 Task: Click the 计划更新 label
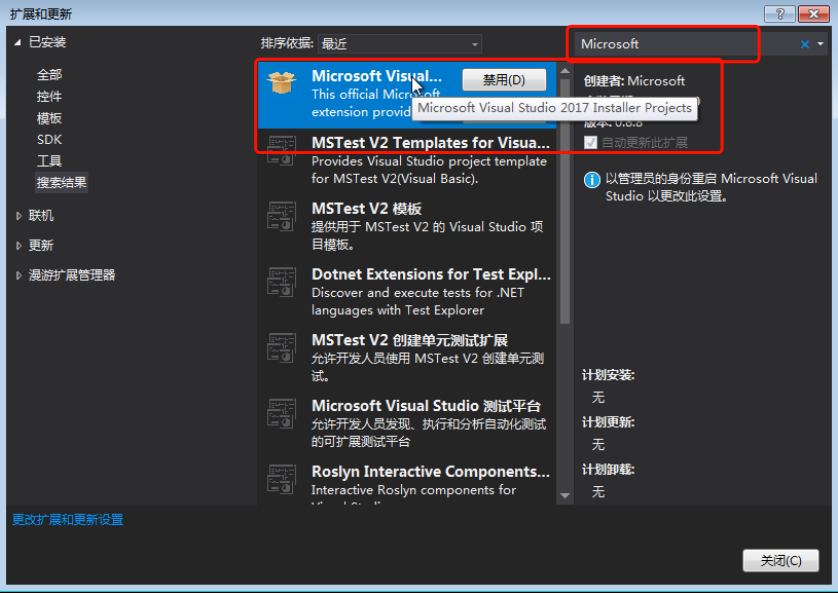[608, 423]
